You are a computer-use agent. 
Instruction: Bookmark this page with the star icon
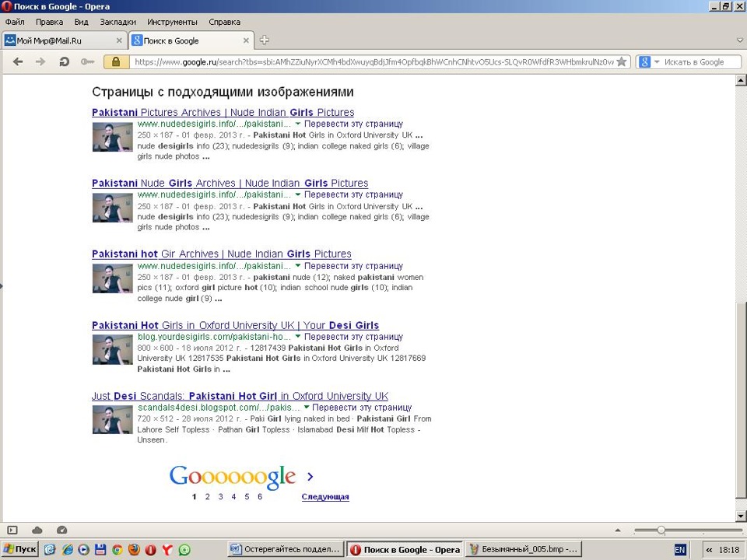[621, 62]
